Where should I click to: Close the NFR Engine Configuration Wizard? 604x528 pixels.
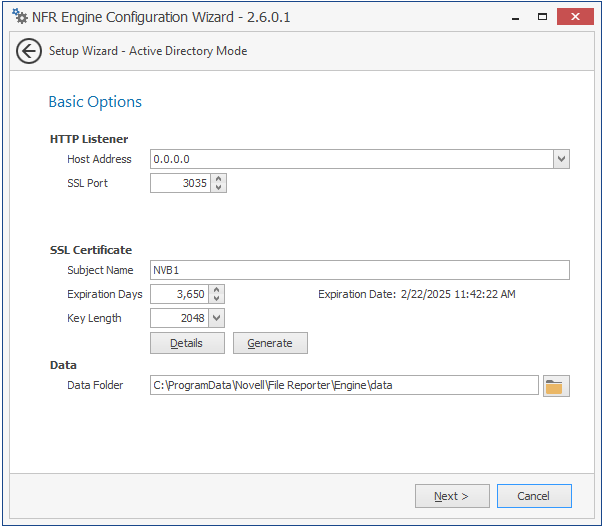point(575,17)
